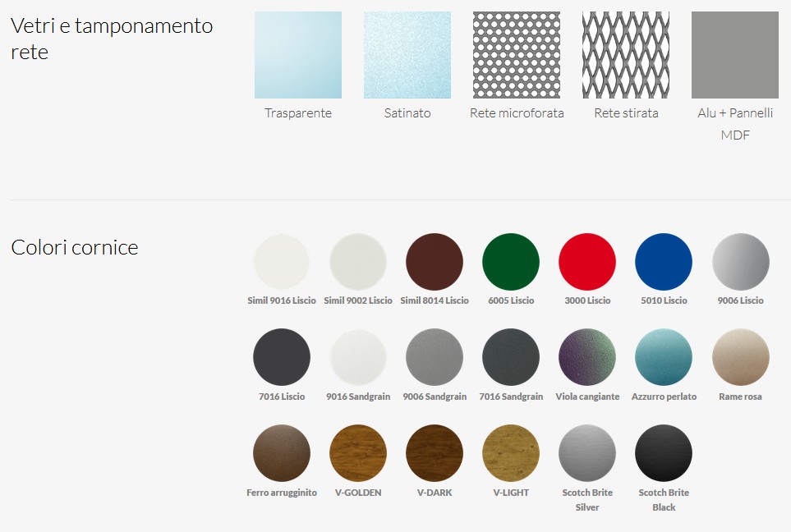Click the 'Azzurro perlato' label
The height and width of the screenshot is (532, 791).
[x=664, y=397]
